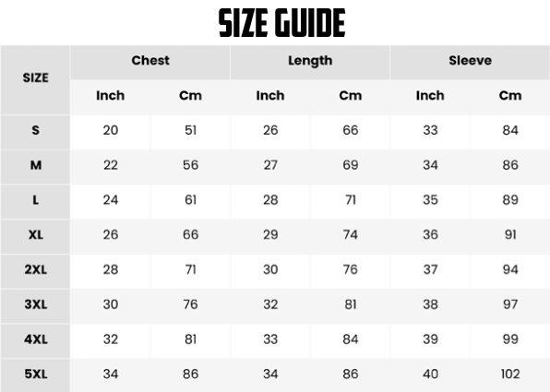
Task: Select the Chest column header
Action: [150, 61]
